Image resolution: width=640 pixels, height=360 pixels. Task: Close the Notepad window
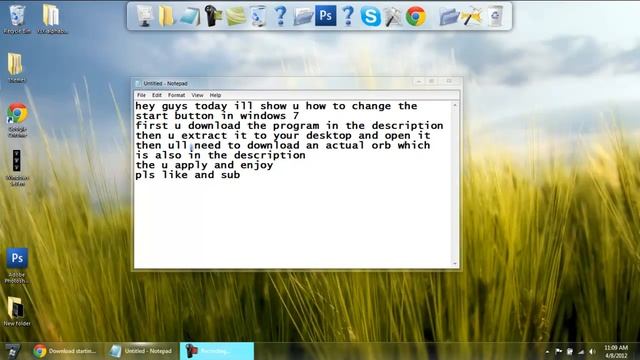(449, 82)
